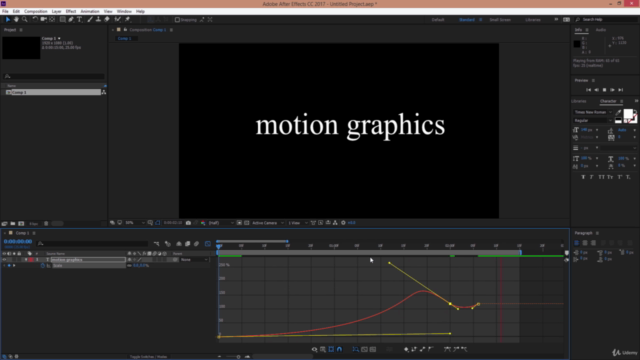This screenshot has height=360, width=640.
Task: Open the Effect menu
Action: click(x=71, y=11)
